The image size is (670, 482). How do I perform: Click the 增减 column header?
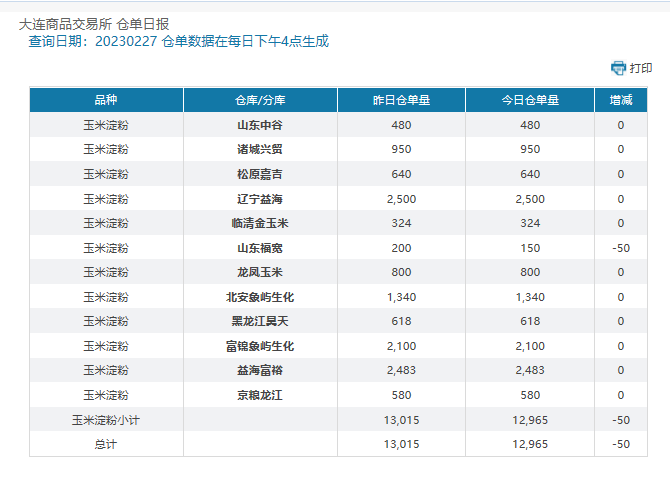(620, 101)
